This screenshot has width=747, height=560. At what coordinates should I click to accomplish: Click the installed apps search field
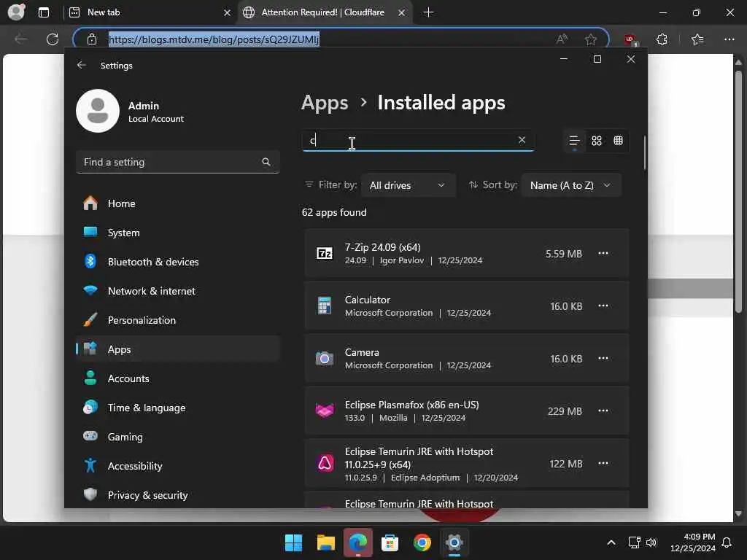tap(418, 140)
